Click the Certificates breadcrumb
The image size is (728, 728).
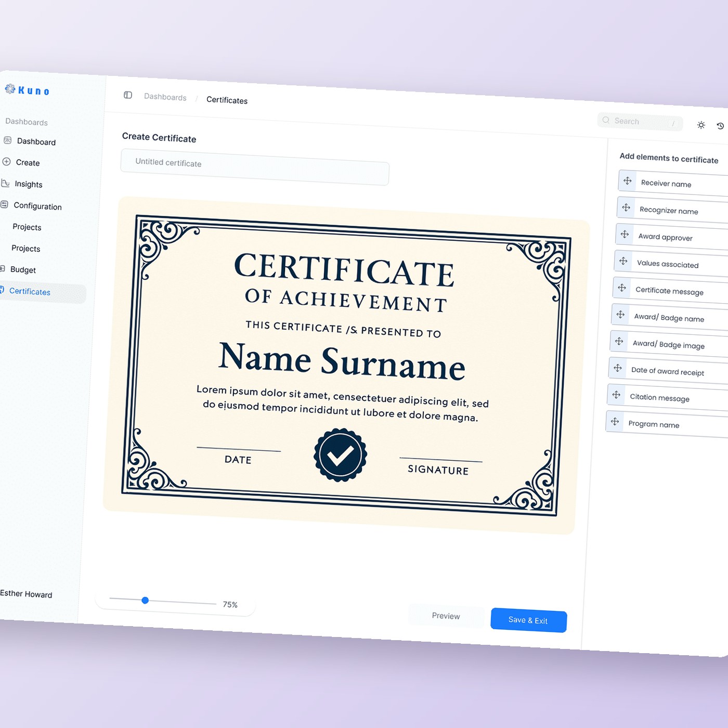(x=227, y=100)
